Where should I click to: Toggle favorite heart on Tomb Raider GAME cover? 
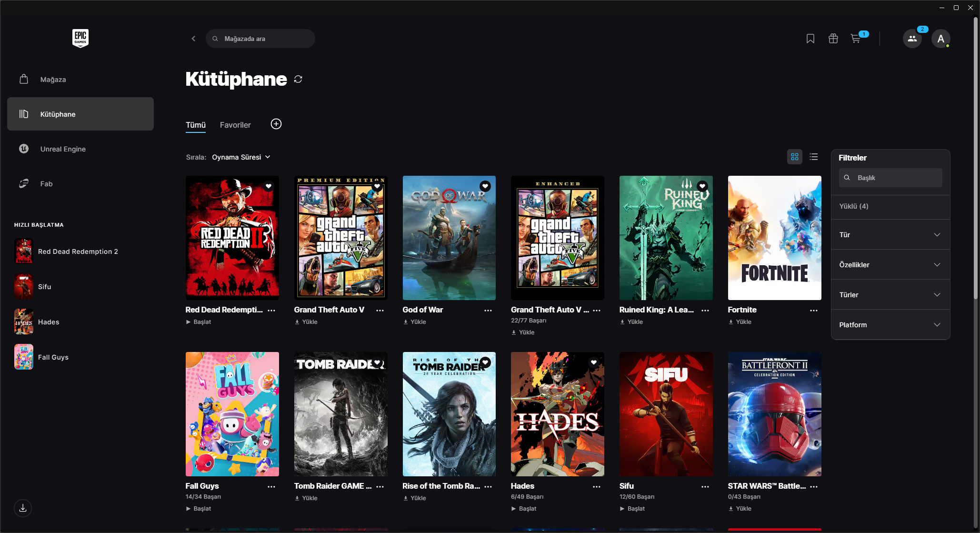click(377, 362)
